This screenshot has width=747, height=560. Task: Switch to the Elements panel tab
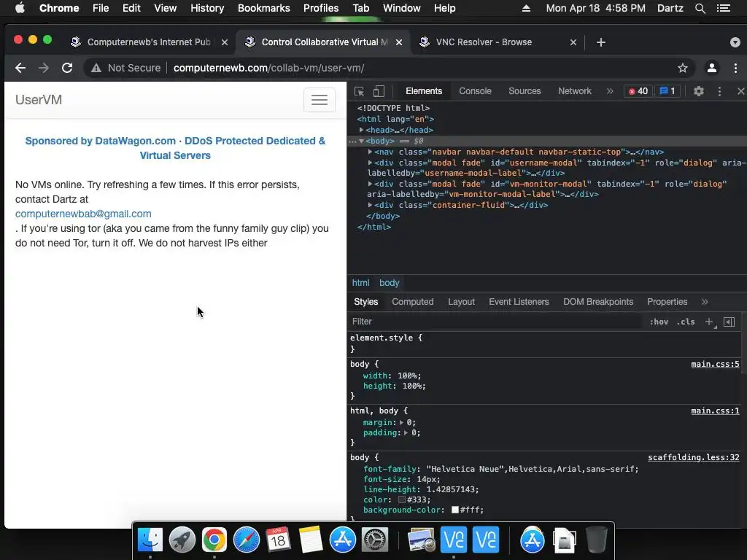[x=424, y=91]
